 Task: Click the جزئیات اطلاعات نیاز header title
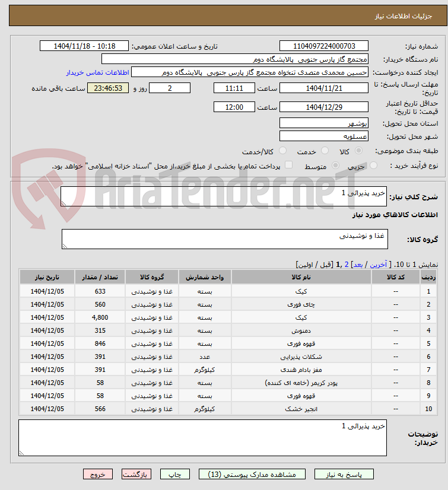coord(403,16)
